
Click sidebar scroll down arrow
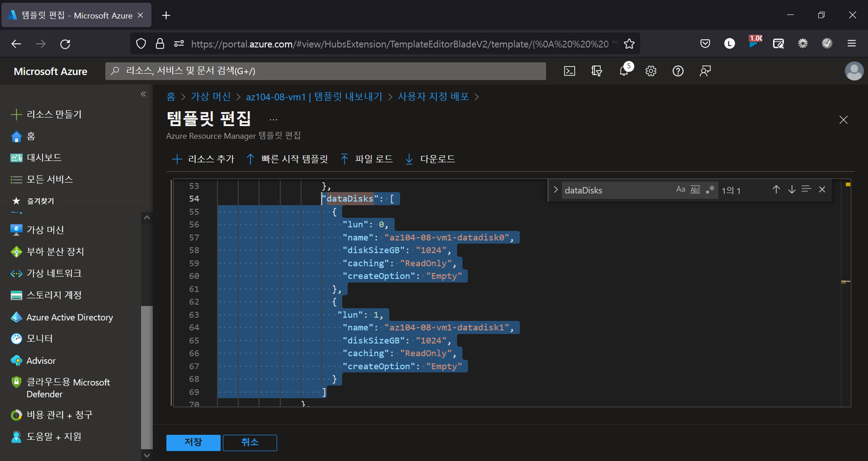(x=147, y=455)
